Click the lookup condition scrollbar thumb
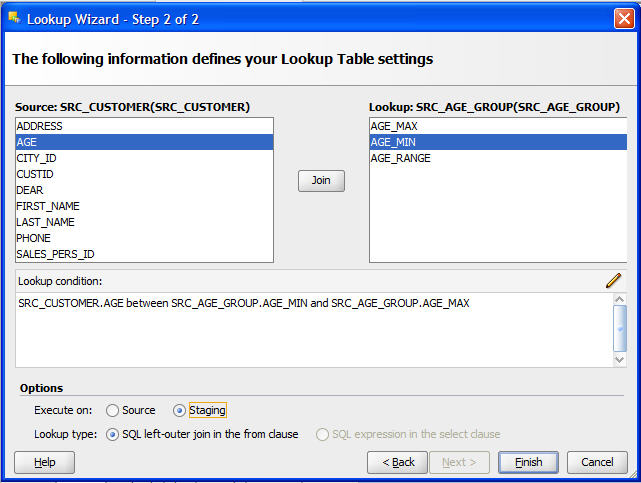 pyautogui.click(x=620, y=329)
